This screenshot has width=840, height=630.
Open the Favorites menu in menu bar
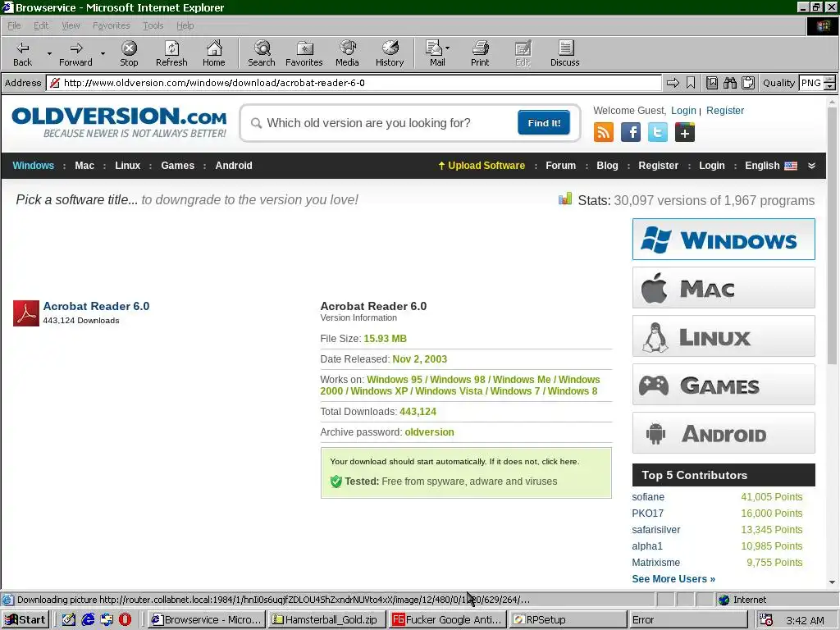point(111,25)
